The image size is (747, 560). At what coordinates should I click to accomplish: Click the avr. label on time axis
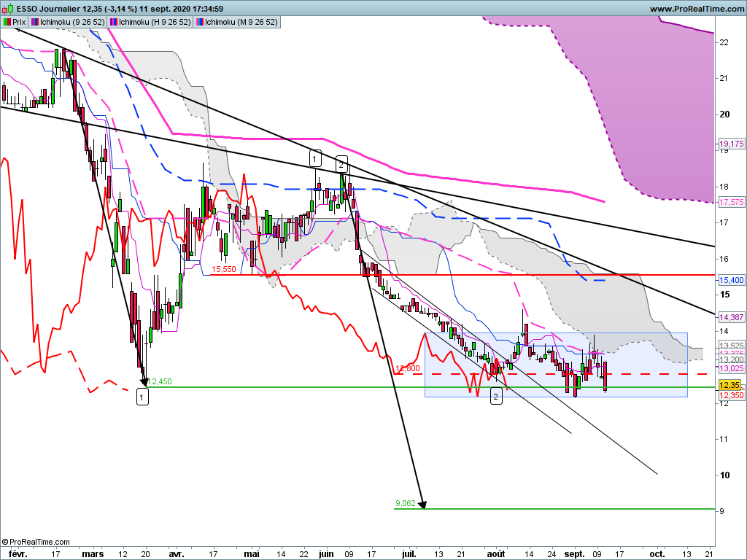point(177,554)
